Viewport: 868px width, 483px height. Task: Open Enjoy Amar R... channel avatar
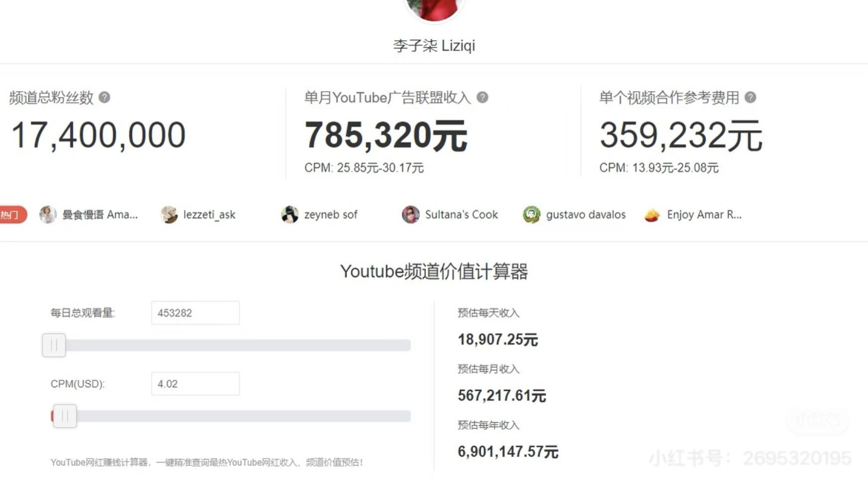click(x=652, y=215)
